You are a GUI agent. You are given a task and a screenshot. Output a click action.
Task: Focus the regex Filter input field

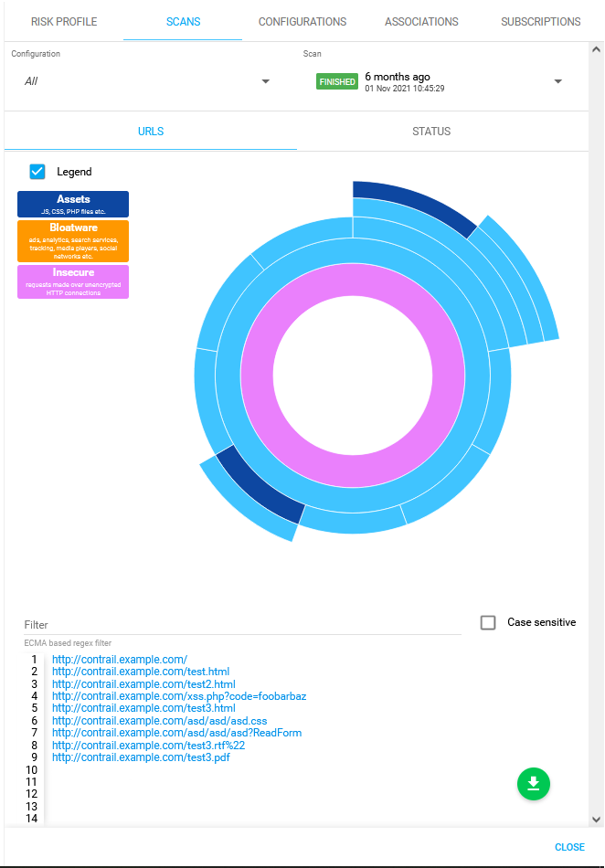tap(242, 625)
